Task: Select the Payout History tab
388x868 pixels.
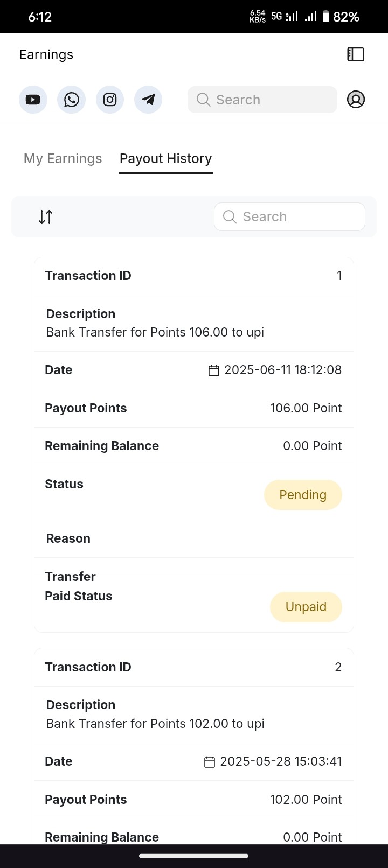Action: pos(166,159)
